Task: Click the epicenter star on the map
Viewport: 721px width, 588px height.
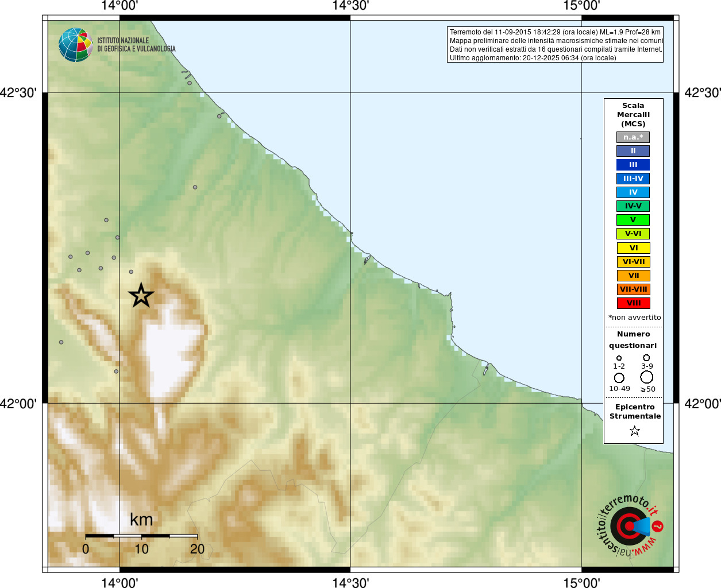Action: [141, 296]
